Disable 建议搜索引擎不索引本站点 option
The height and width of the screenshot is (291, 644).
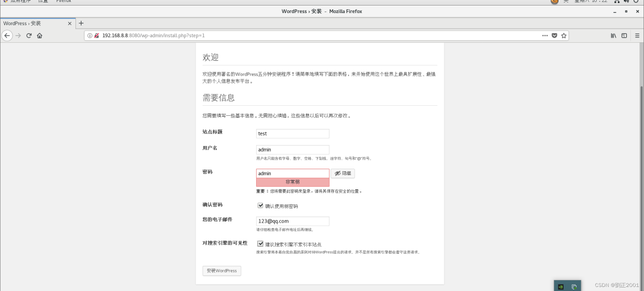click(261, 244)
